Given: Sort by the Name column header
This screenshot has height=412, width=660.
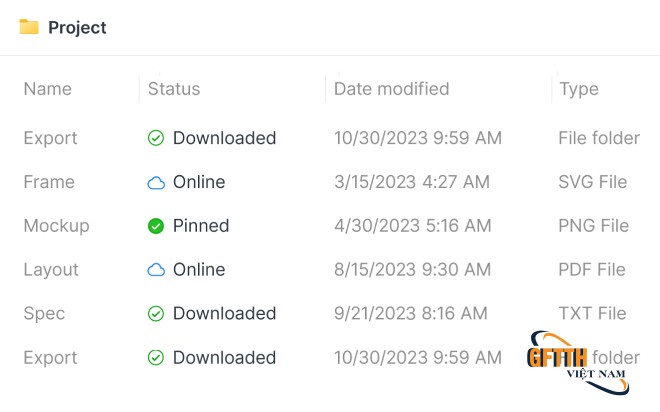Looking at the screenshot, I should [48, 89].
